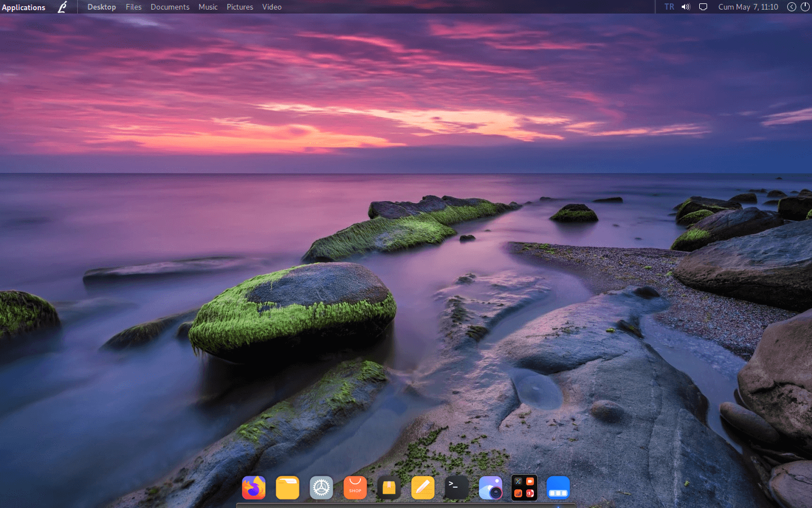Open the Video folder shortcut

pos(272,7)
